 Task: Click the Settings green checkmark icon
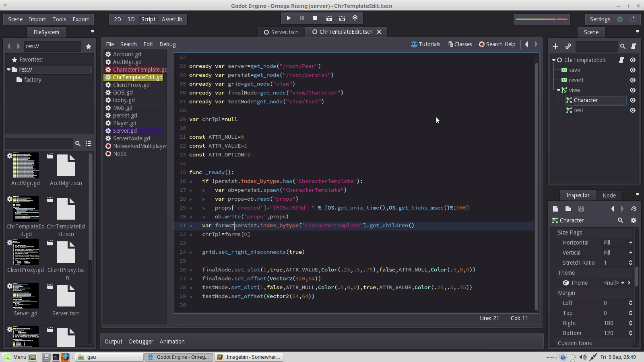click(620, 19)
